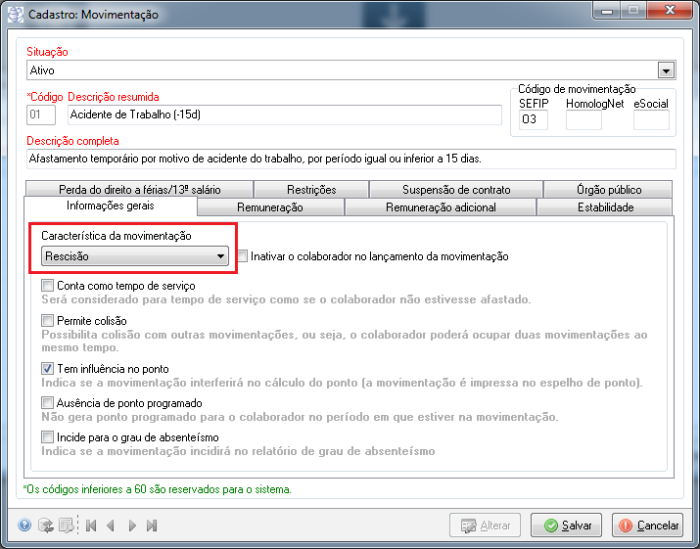This screenshot has width=700, height=549.
Task: Uncheck 'Tem influência no ponto'
Action: pyautogui.click(x=47, y=369)
